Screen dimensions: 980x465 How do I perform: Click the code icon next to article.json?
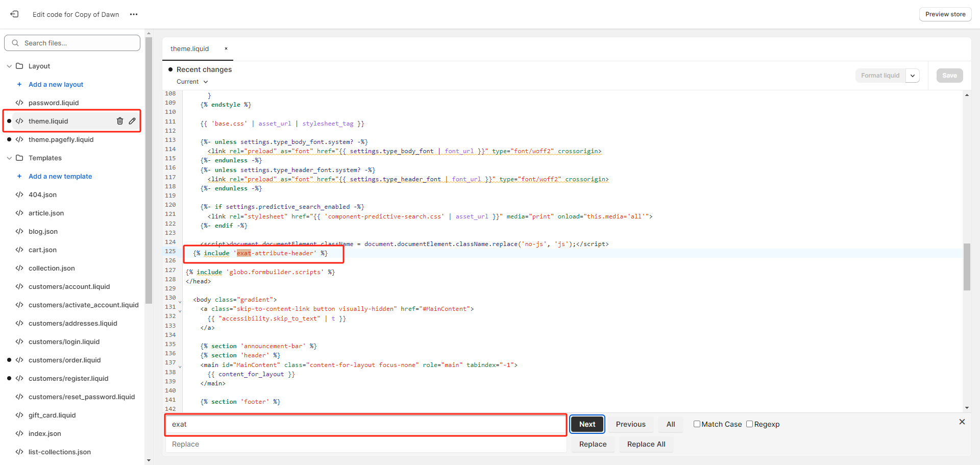19,213
